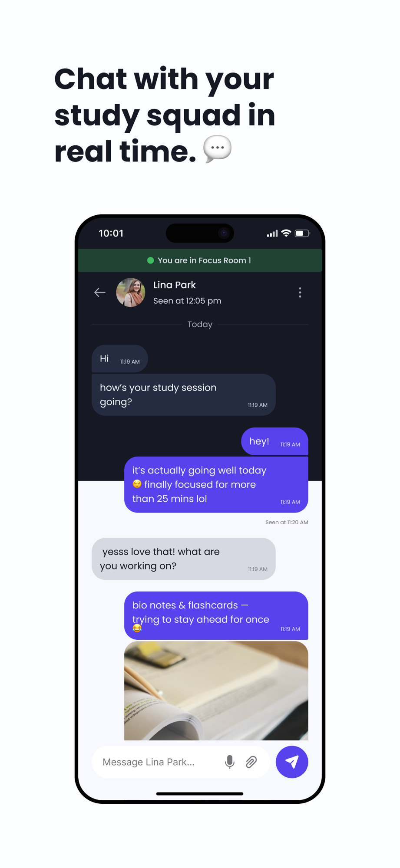This screenshot has height=868, width=400.
Task: Send message with paper plane button
Action: (x=292, y=762)
